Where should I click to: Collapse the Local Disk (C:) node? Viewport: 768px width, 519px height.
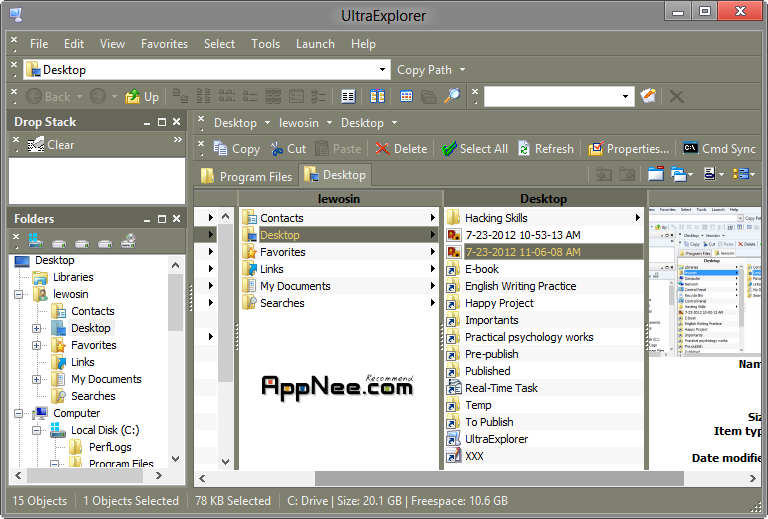(36, 430)
